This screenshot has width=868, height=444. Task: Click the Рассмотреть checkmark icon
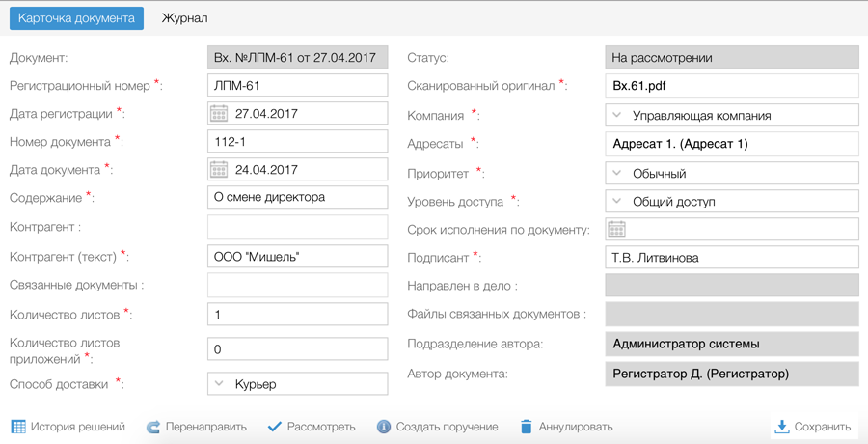coord(275,427)
